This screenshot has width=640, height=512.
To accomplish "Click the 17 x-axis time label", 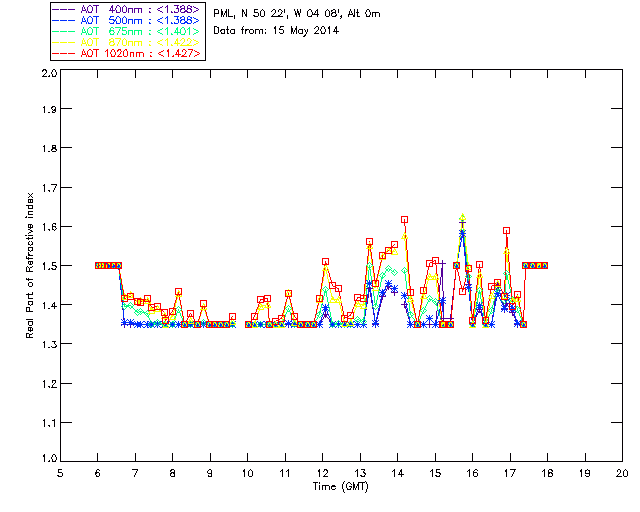I will 510,473.
